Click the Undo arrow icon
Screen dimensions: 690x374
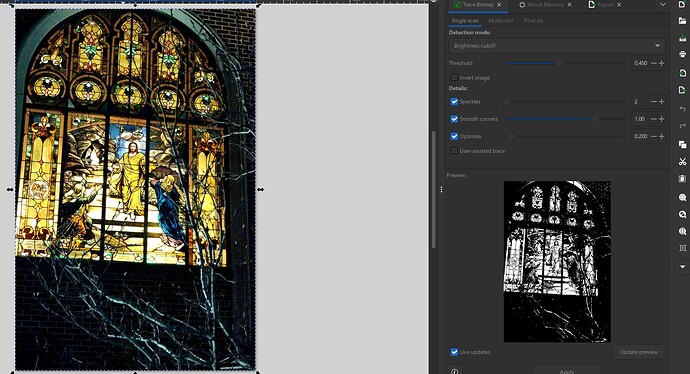click(x=683, y=109)
